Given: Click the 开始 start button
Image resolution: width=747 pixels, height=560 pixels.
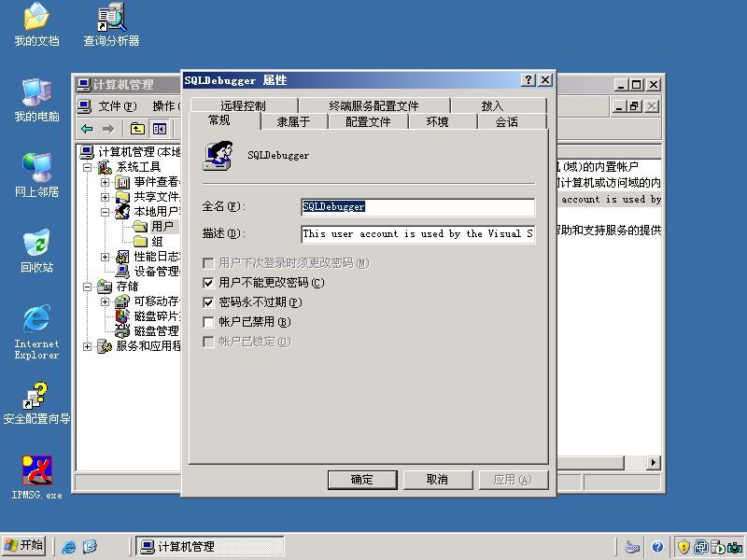Looking at the screenshot, I should click(x=24, y=546).
